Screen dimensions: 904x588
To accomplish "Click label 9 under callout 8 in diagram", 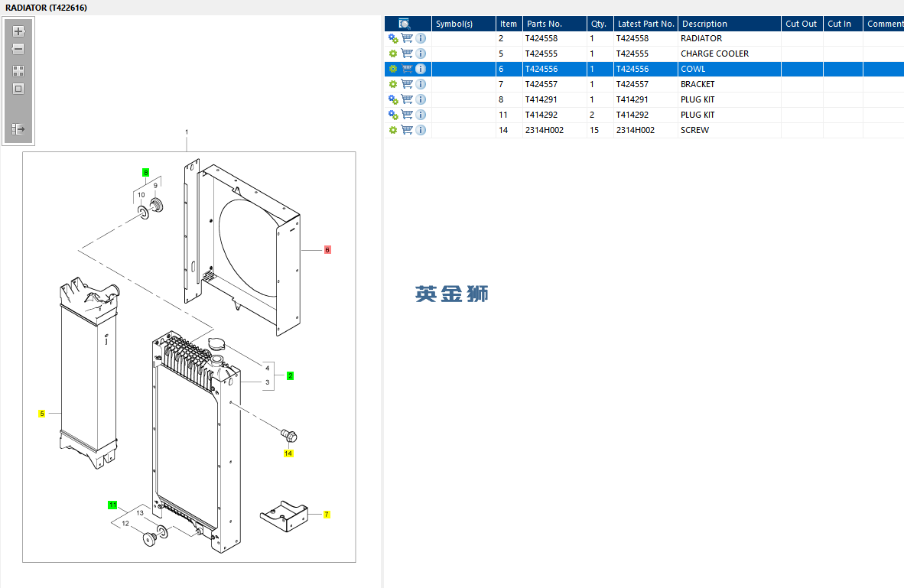I will coord(155,186).
